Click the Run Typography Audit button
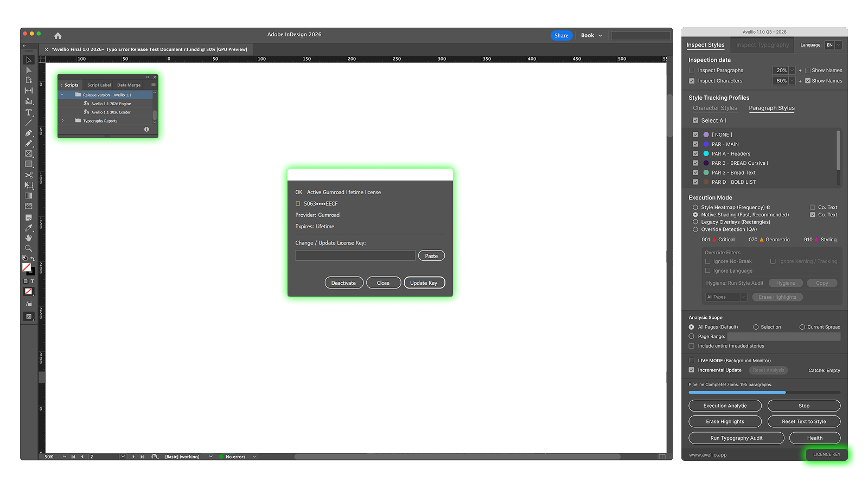This screenshot has width=868, height=488. pos(736,438)
